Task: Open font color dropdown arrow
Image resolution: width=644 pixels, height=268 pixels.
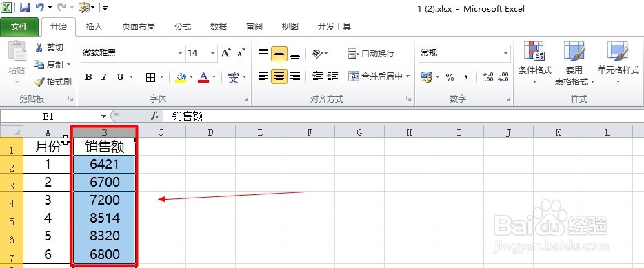Action: [x=214, y=77]
